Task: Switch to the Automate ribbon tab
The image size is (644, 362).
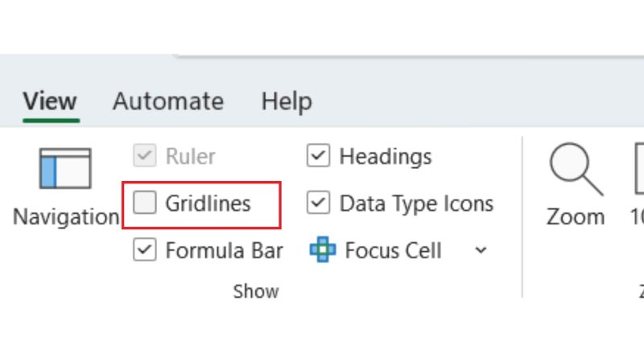Action: tap(168, 101)
